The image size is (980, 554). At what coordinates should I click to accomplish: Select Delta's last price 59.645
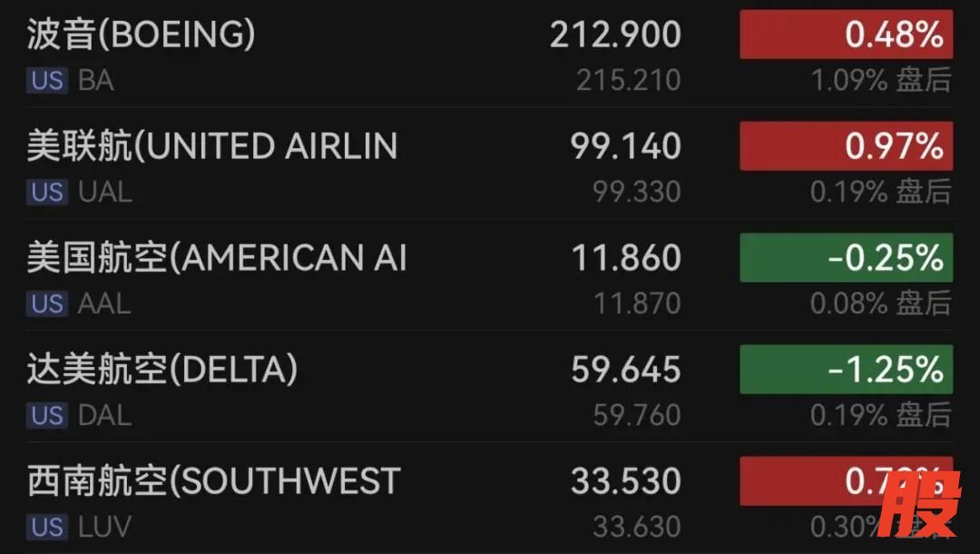click(625, 370)
